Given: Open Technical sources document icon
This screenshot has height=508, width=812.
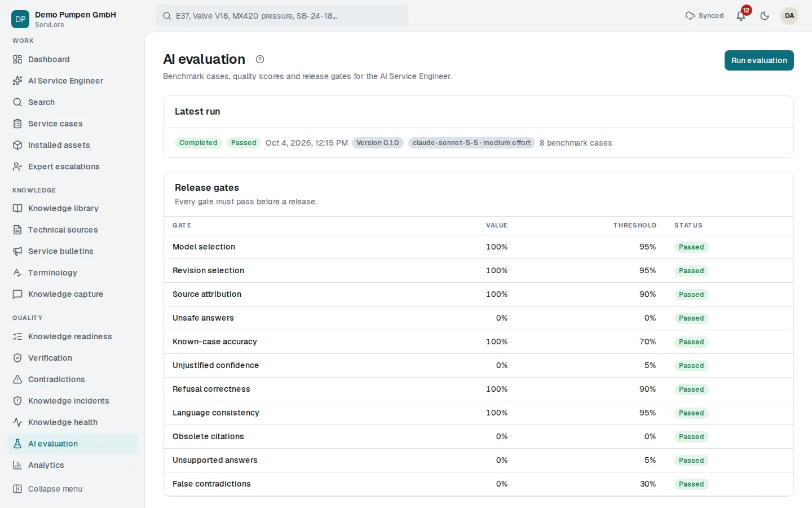Looking at the screenshot, I should (x=17, y=230).
